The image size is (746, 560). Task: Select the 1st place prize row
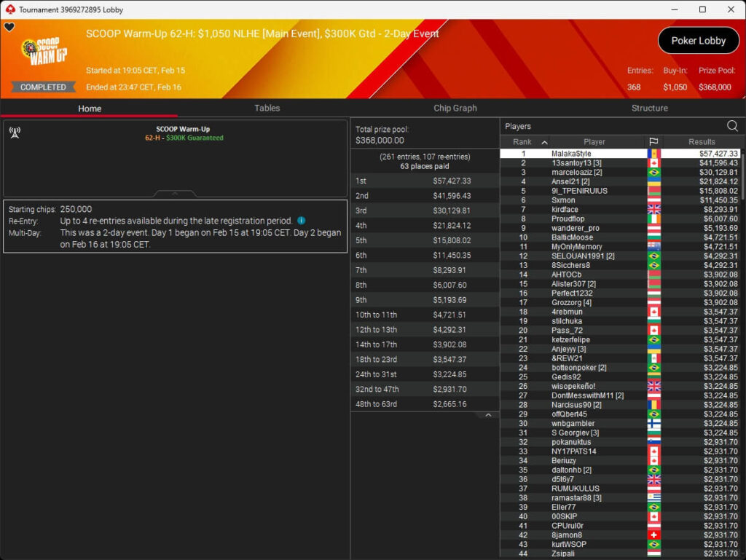click(425, 181)
